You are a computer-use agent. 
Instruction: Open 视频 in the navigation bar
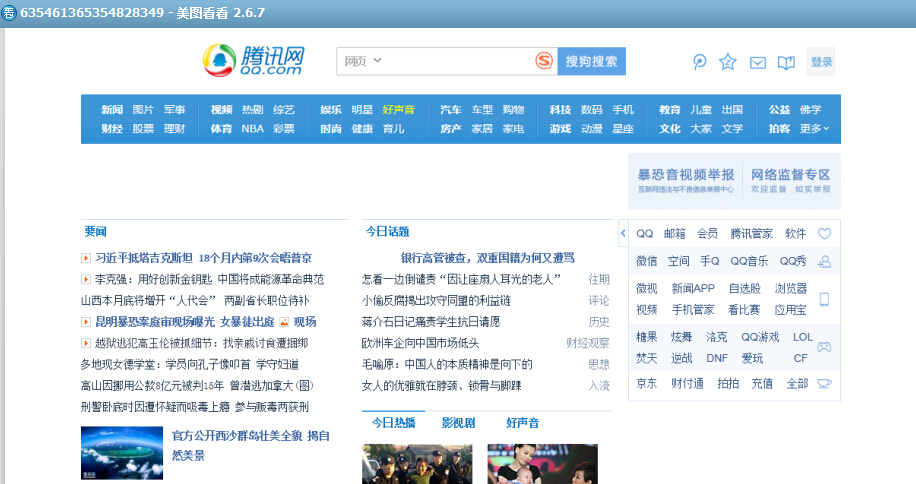[x=221, y=110]
